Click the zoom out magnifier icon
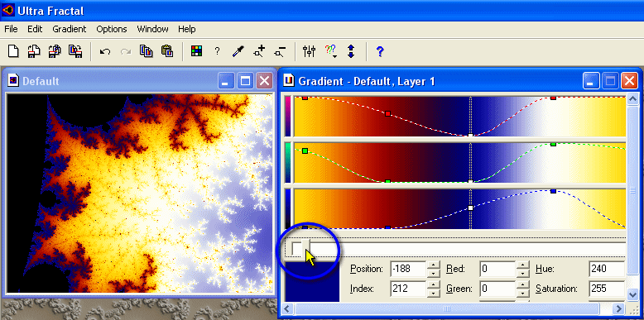The image size is (644, 320). pos(280,51)
